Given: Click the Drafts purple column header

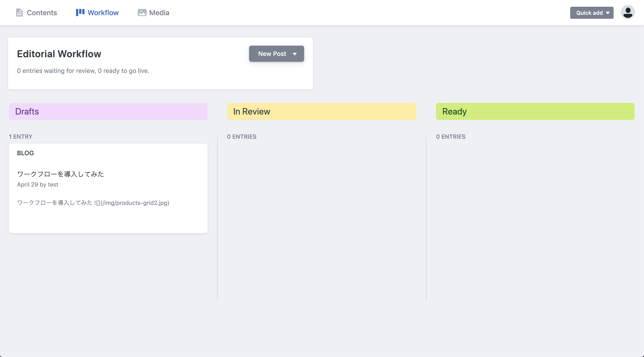Looking at the screenshot, I should pos(108,111).
